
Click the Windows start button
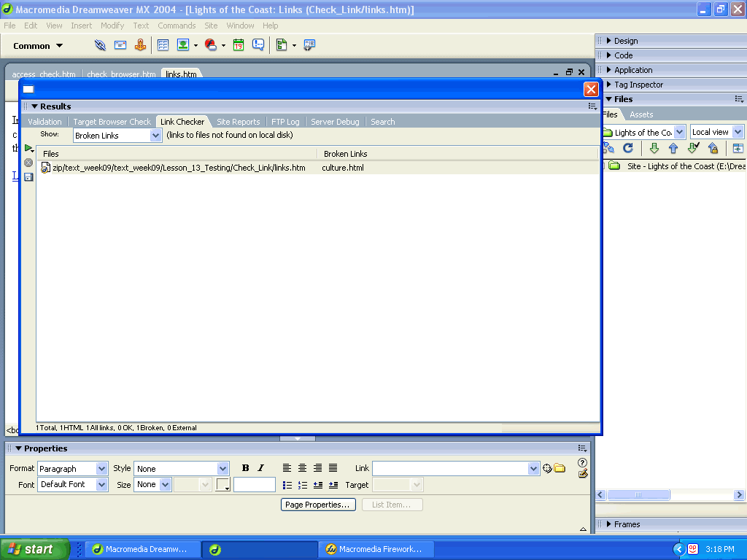click(34, 549)
